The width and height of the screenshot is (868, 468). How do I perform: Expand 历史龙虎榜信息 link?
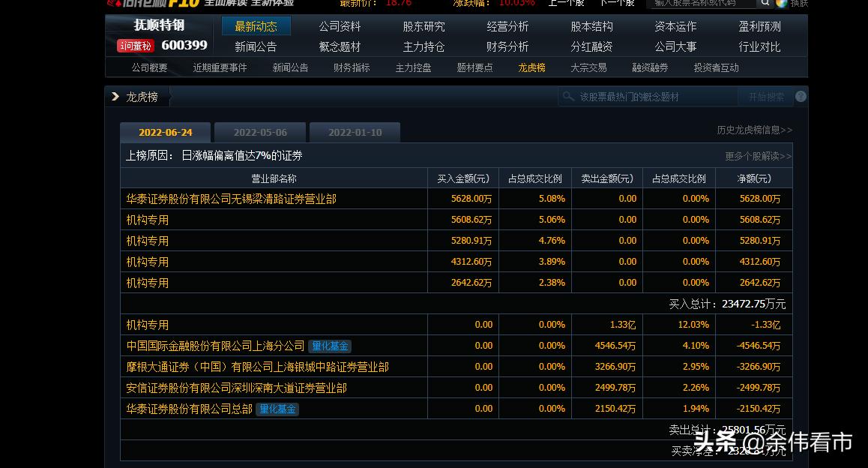[755, 129]
